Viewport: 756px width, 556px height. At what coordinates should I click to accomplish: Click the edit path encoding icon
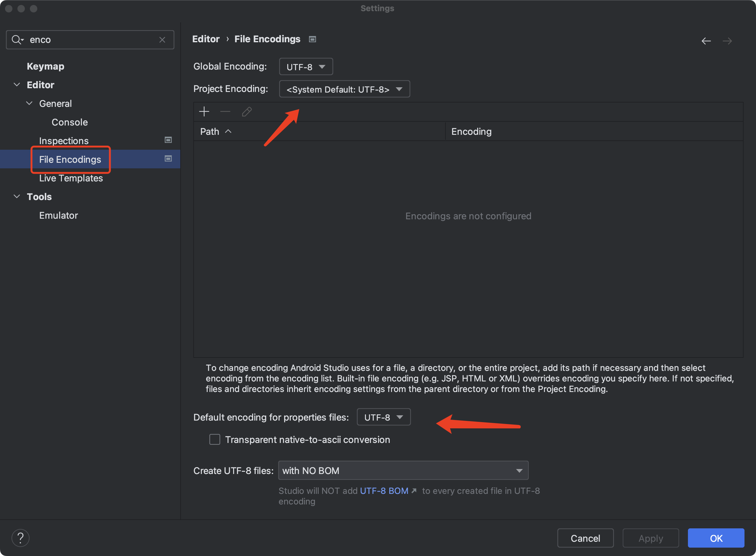(247, 112)
